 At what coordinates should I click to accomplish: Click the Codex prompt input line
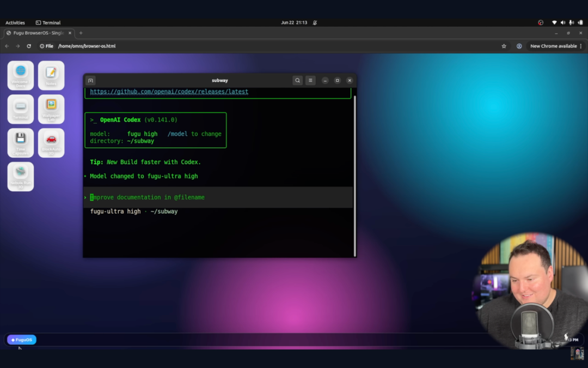[218, 197]
